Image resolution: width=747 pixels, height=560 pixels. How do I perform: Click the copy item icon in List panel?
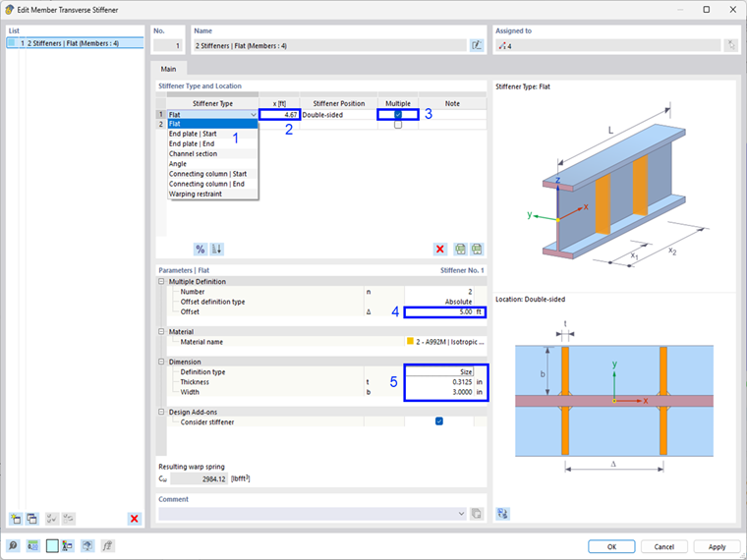tap(31, 519)
